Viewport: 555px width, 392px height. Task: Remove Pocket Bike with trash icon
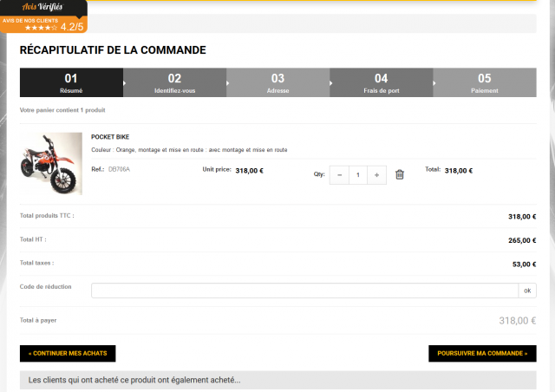coord(399,174)
